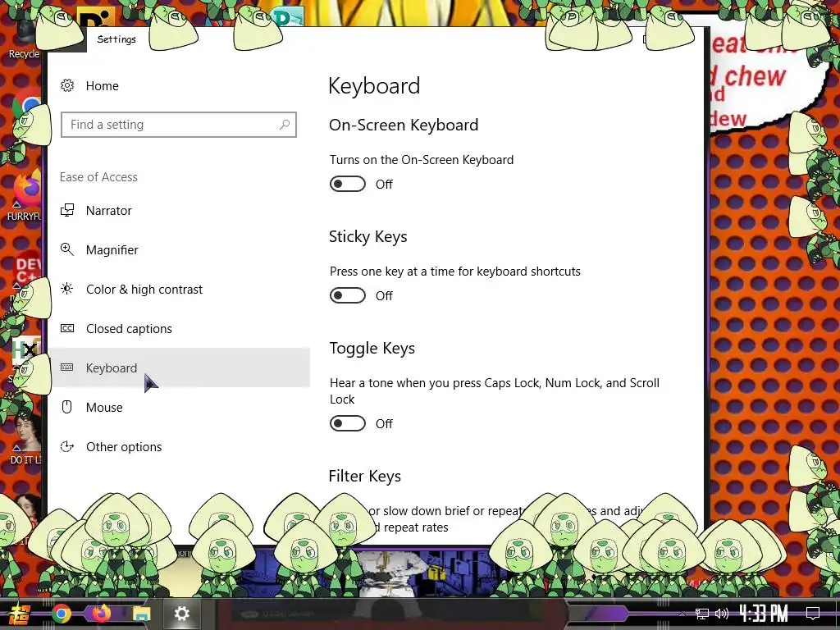The width and height of the screenshot is (840, 630).
Task: Open network icon in system tray
Action: pyautogui.click(x=702, y=614)
